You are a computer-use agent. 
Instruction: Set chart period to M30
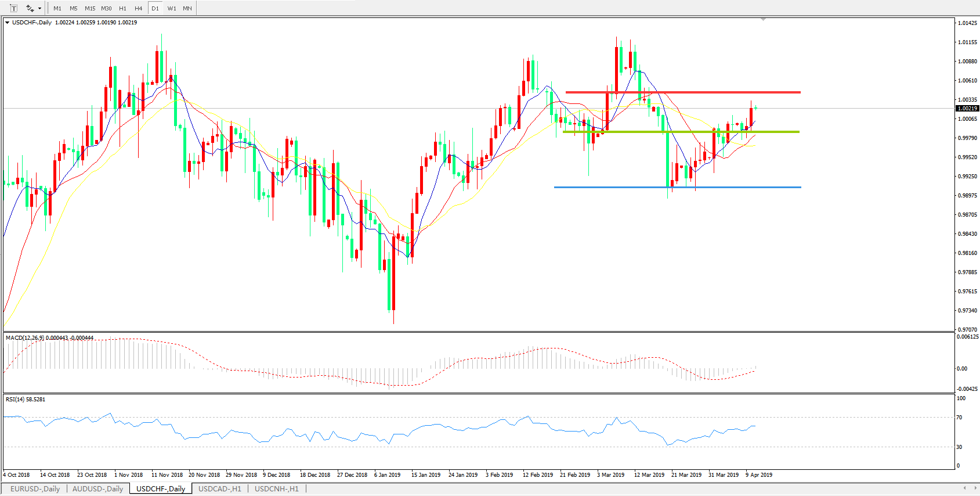[x=106, y=8]
